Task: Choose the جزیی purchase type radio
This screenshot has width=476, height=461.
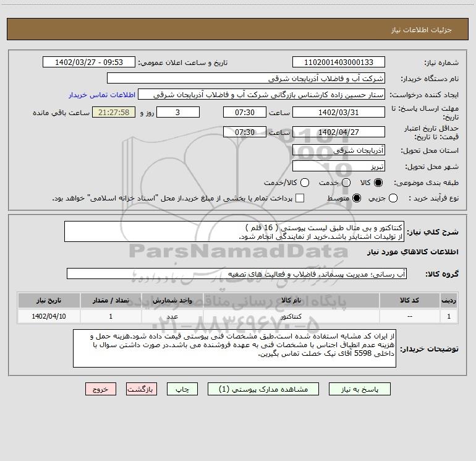Action: (x=393, y=198)
